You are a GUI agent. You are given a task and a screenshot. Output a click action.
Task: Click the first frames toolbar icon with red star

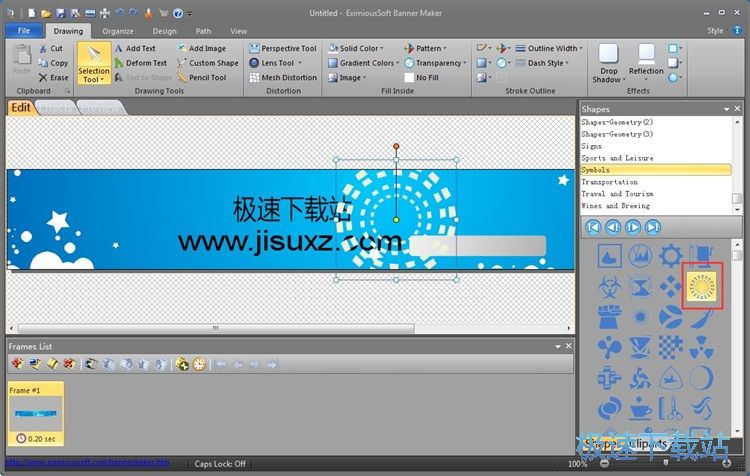pos(17,364)
